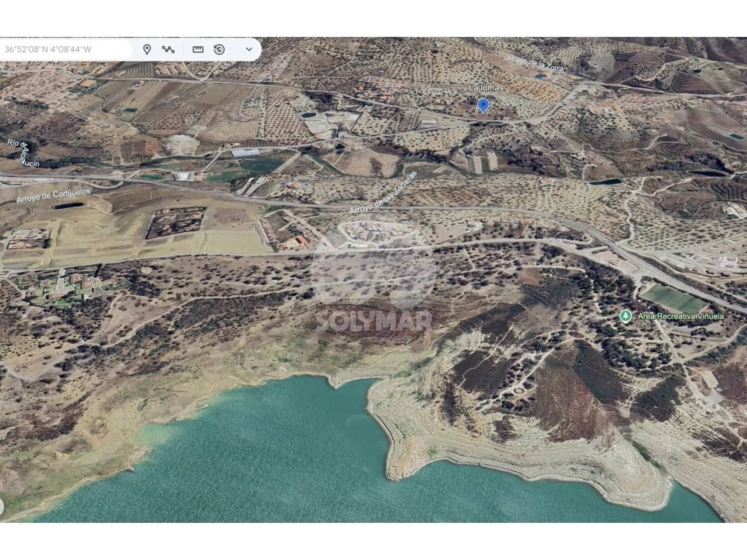Click the green Area Recreativa Viñuela park icon
The height and width of the screenshot is (560, 747).
click(x=625, y=316)
